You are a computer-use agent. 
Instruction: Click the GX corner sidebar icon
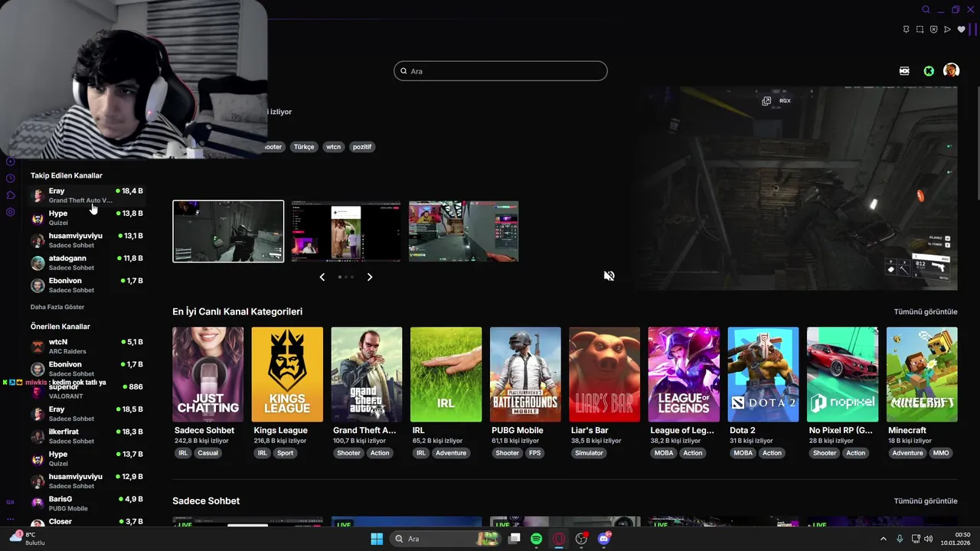pyautogui.click(x=10, y=502)
